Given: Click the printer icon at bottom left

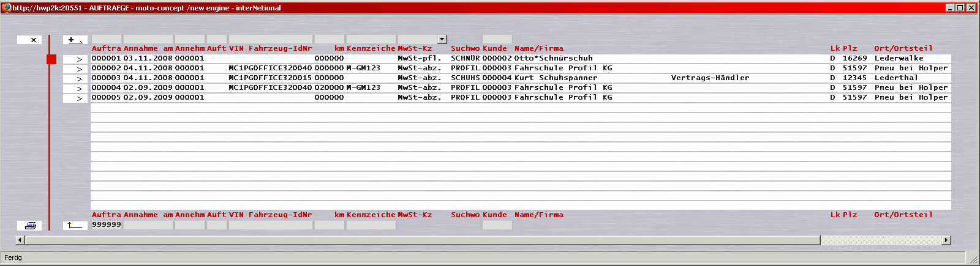Looking at the screenshot, I should pos(29,226).
